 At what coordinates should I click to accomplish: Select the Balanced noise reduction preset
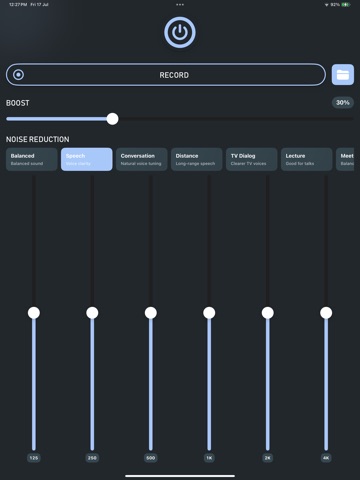(31, 159)
